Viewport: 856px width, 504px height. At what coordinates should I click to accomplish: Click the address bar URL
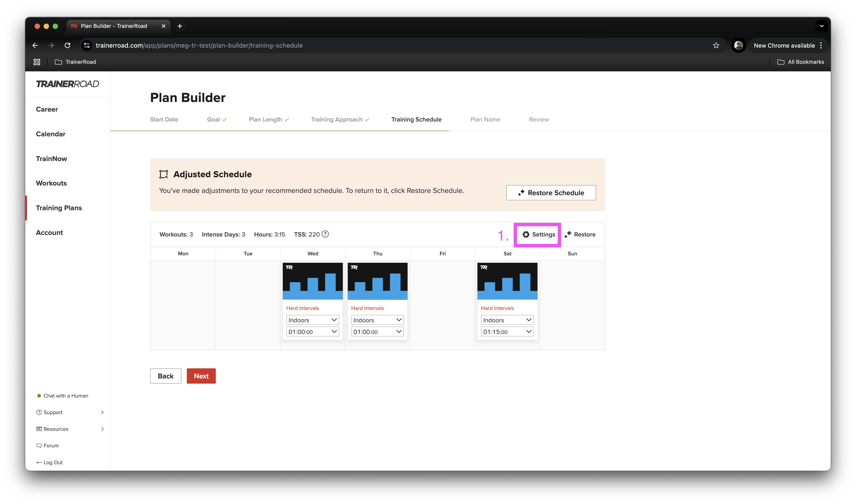pyautogui.click(x=199, y=45)
